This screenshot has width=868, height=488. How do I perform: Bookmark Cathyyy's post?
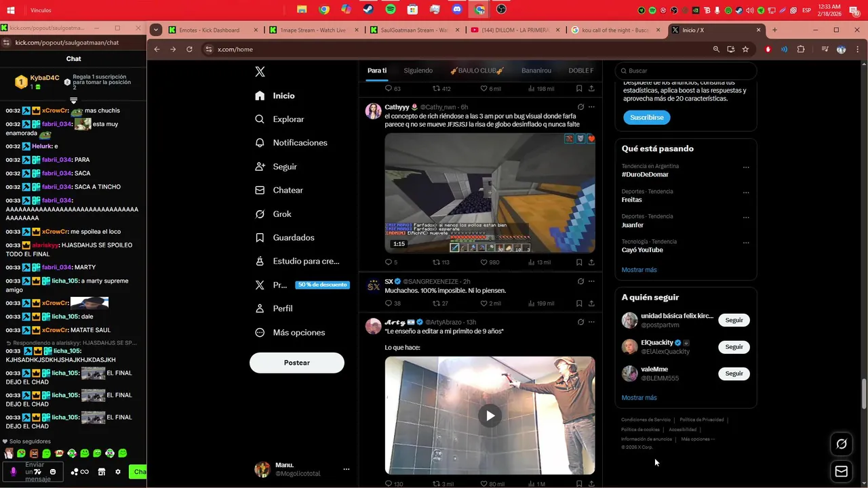pos(579,262)
